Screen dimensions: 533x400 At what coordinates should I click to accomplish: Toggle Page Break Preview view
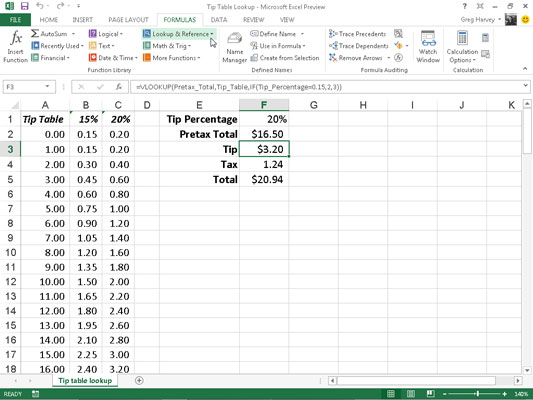pyautogui.click(x=430, y=394)
